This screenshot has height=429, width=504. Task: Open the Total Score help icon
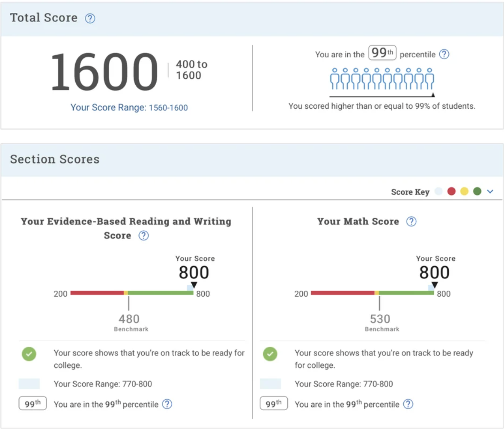click(x=90, y=18)
